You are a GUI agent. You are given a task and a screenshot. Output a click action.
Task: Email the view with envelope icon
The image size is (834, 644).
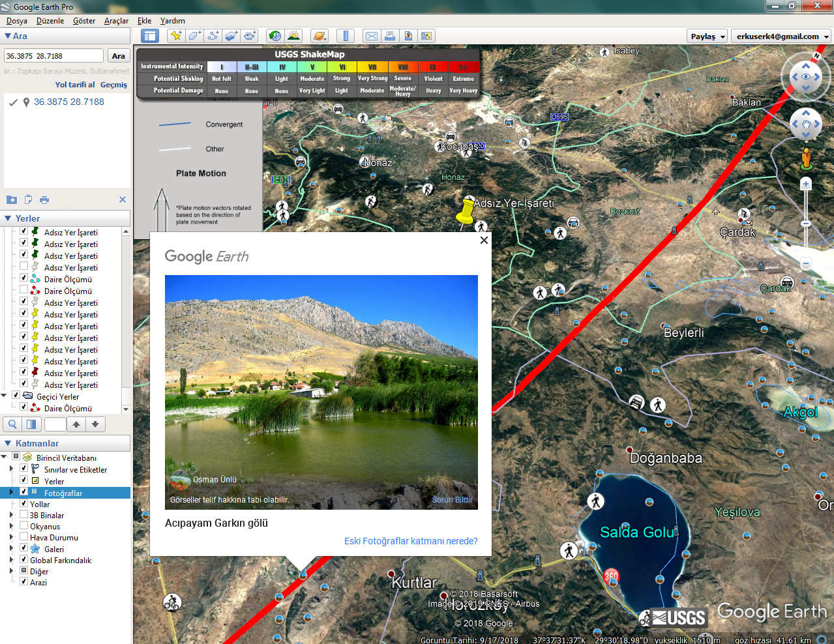point(371,36)
